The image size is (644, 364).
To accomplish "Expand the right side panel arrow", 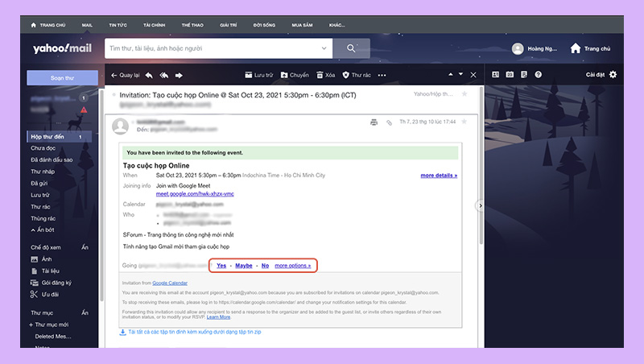I will pyautogui.click(x=480, y=205).
